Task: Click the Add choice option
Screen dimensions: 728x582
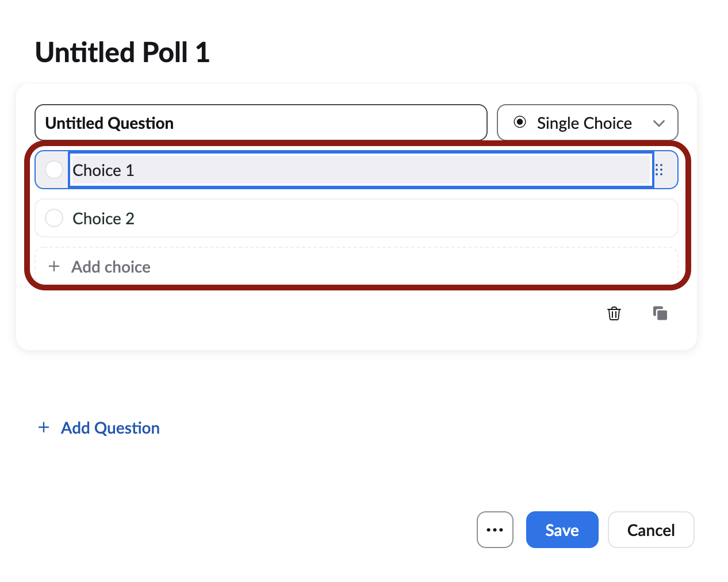Action: (110, 266)
